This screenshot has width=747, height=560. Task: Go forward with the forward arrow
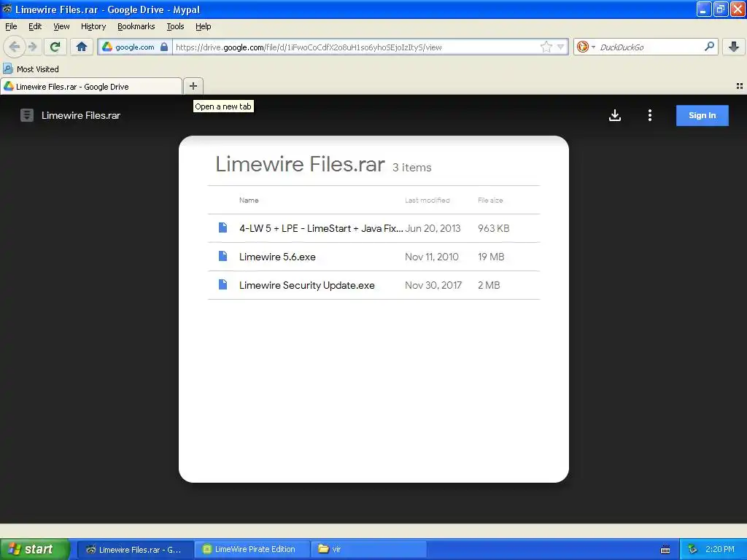click(x=33, y=47)
